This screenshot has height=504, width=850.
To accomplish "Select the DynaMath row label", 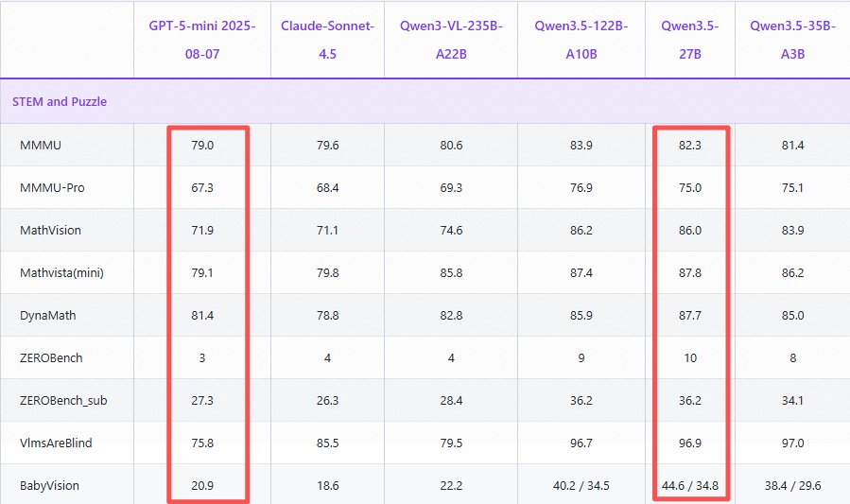I will (47, 316).
